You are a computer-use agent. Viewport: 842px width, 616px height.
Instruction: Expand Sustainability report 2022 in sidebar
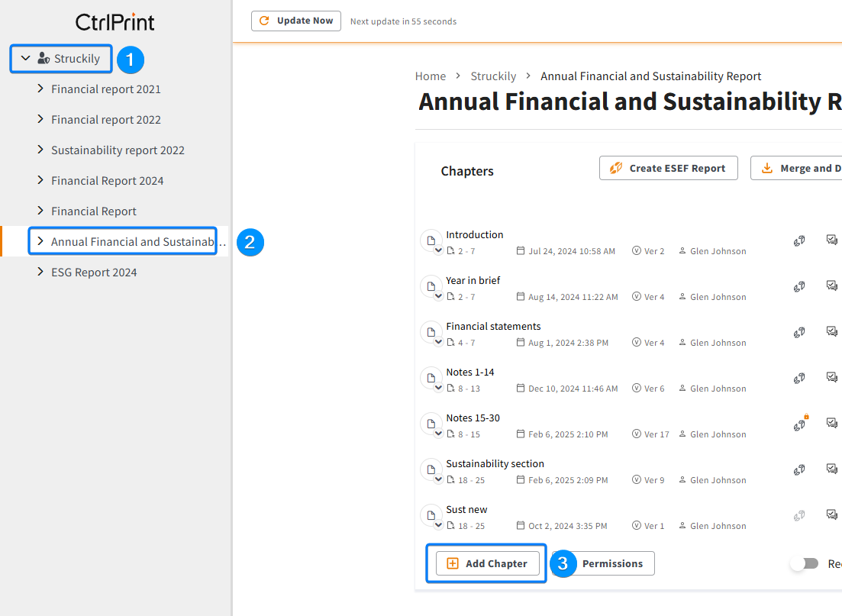[40, 150]
